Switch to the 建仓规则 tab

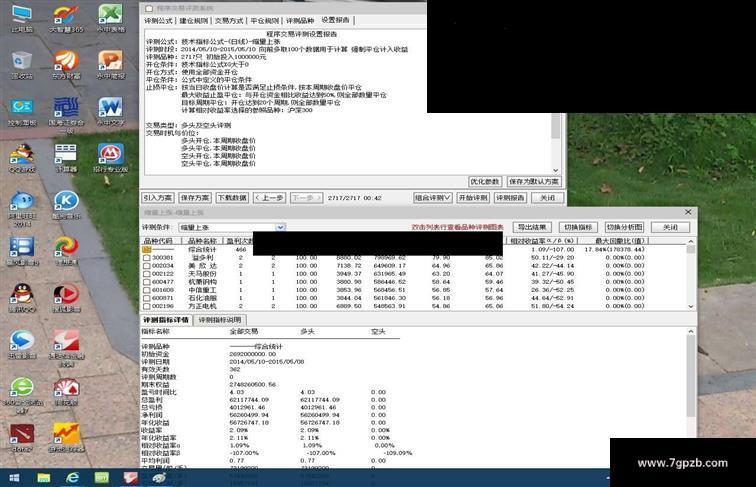[194, 21]
